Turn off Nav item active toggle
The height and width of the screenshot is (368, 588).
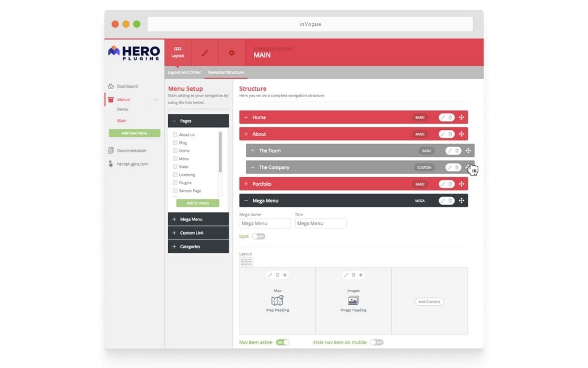(283, 342)
